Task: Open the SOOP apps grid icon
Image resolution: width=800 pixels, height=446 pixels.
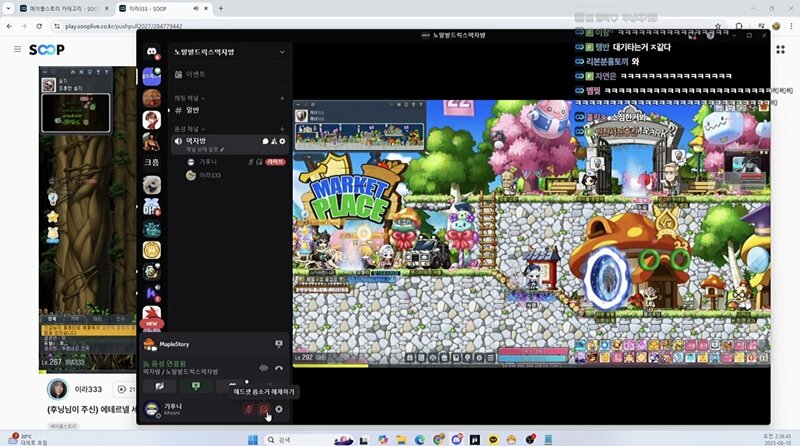Action: 781,49
